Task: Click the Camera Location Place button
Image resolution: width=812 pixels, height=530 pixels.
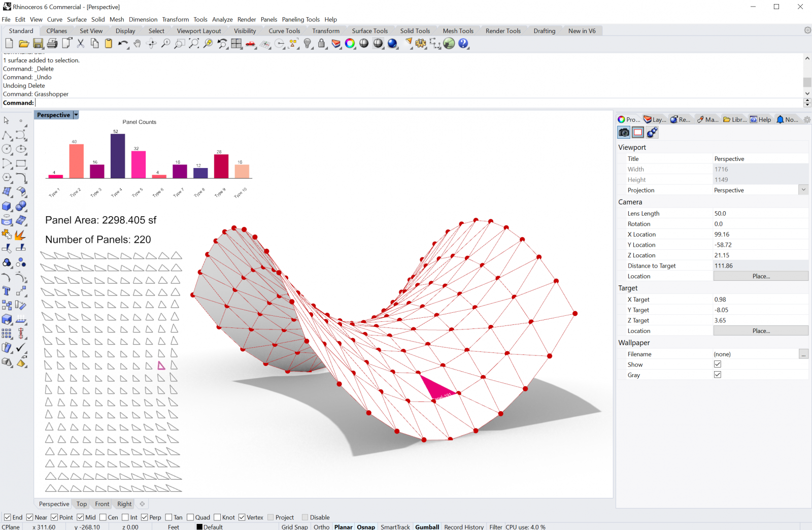Action: [x=761, y=276]
